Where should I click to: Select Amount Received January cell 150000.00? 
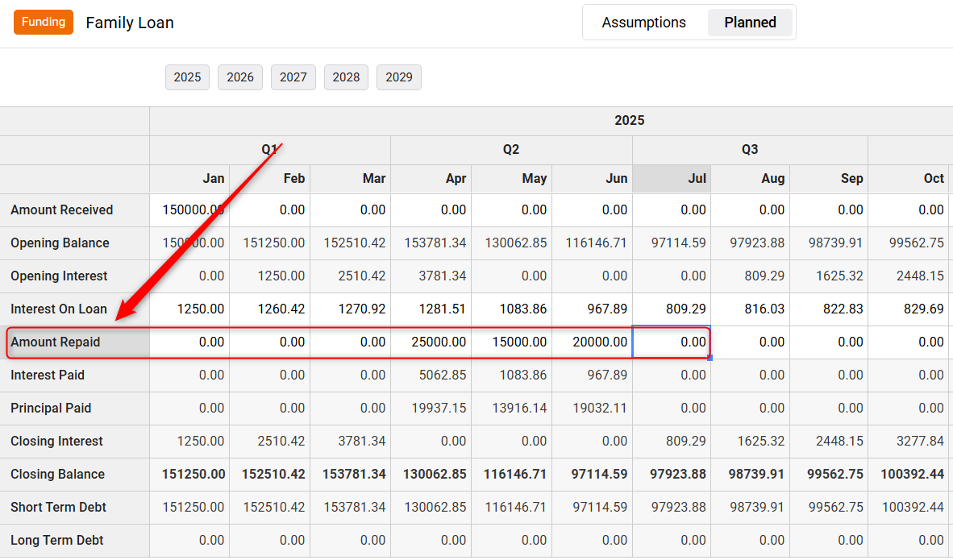[x=189, y=210]
